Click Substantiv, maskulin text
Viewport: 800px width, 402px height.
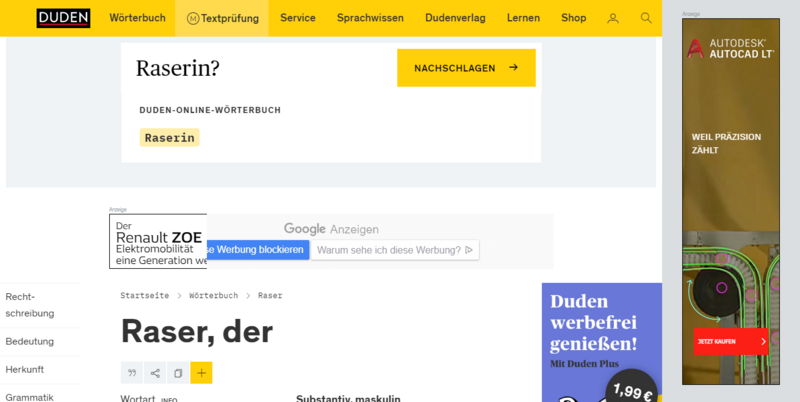348,398
